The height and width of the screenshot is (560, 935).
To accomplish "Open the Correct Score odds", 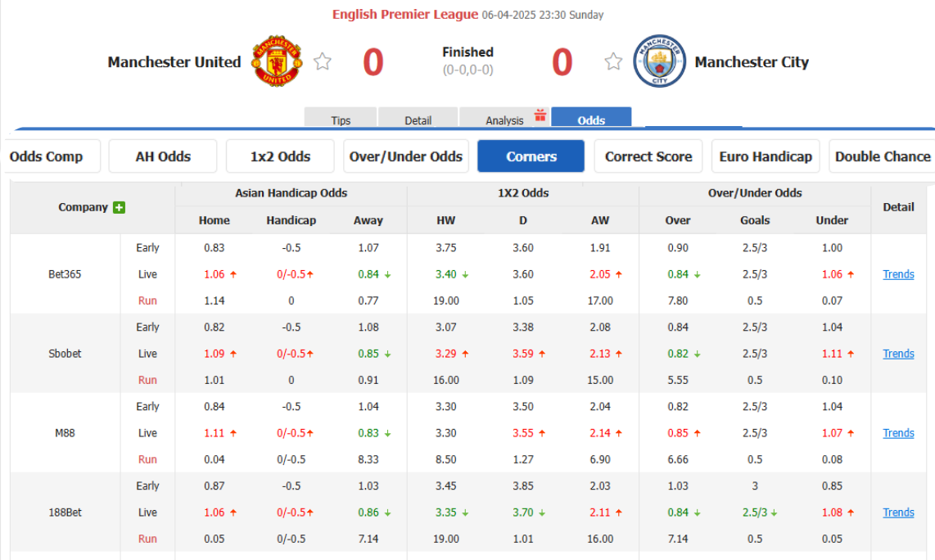I will pos(648,156).
